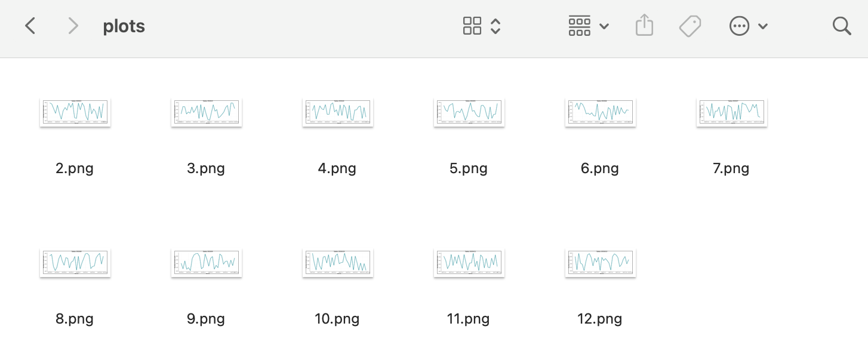
Task: Click the Search magnifier icon
Action: pos(842,26)
